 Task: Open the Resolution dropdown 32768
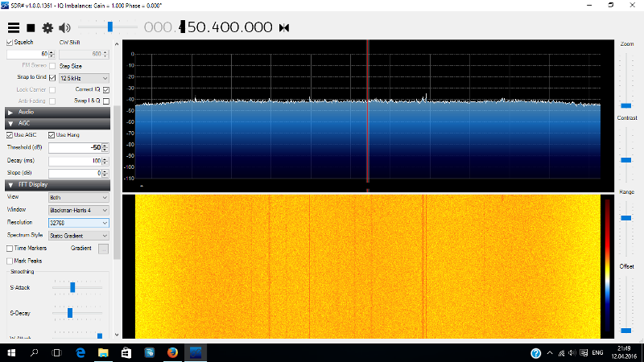click(78, 223)
